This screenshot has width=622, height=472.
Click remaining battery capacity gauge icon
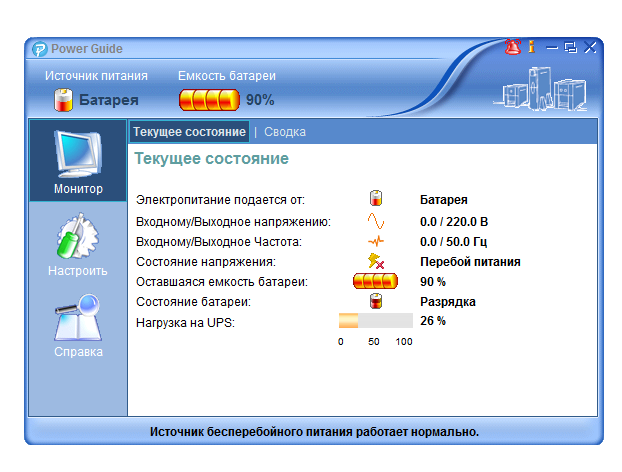coord(375,281)
